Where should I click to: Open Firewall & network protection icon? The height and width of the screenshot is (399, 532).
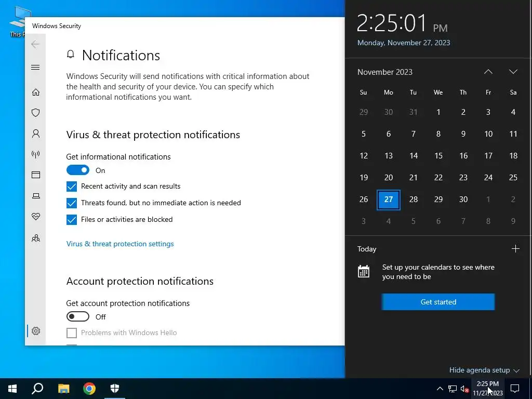click(x=36, y=154)
